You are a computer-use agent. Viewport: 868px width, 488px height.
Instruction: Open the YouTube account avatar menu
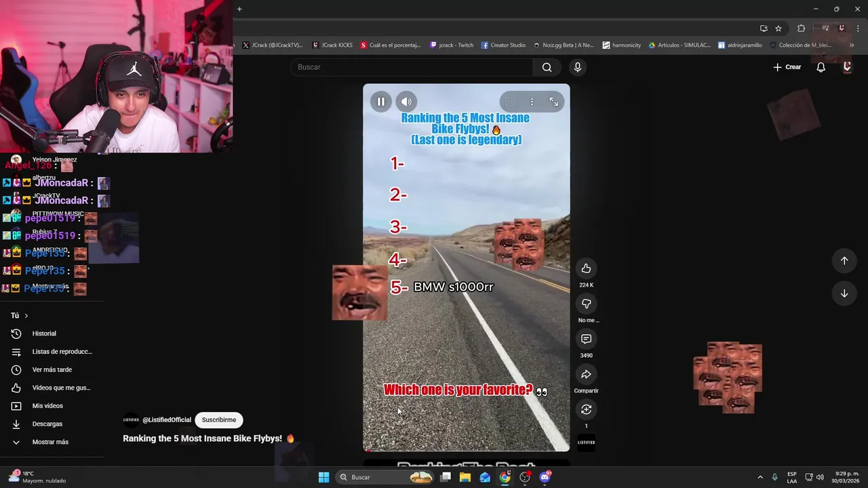pos(847,67)
